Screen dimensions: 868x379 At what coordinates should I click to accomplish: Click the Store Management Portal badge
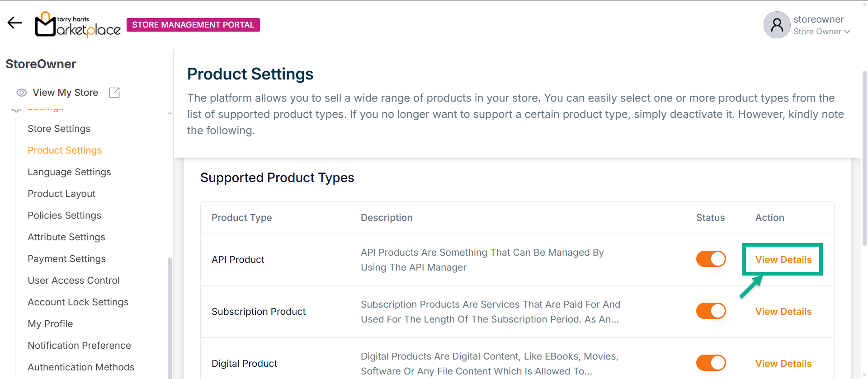[x=193, y=25]
